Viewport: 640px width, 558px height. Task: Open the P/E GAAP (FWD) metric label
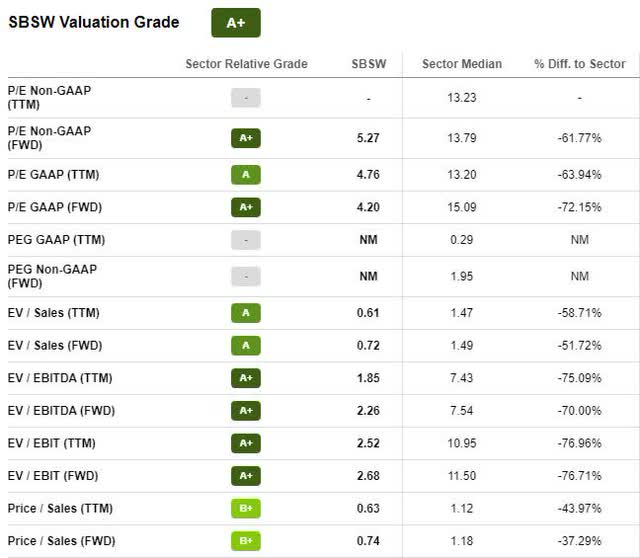click(55, 207)
